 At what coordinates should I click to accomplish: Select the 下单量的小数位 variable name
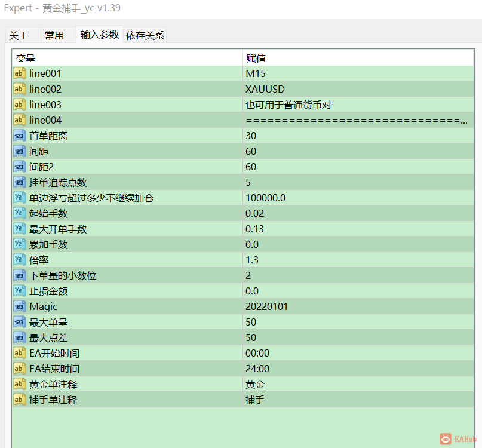(63, 275)
